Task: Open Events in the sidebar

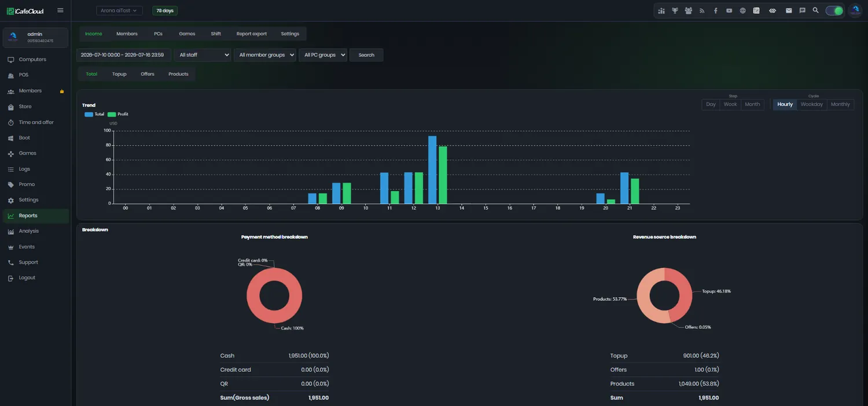Action: pos(35,247)
